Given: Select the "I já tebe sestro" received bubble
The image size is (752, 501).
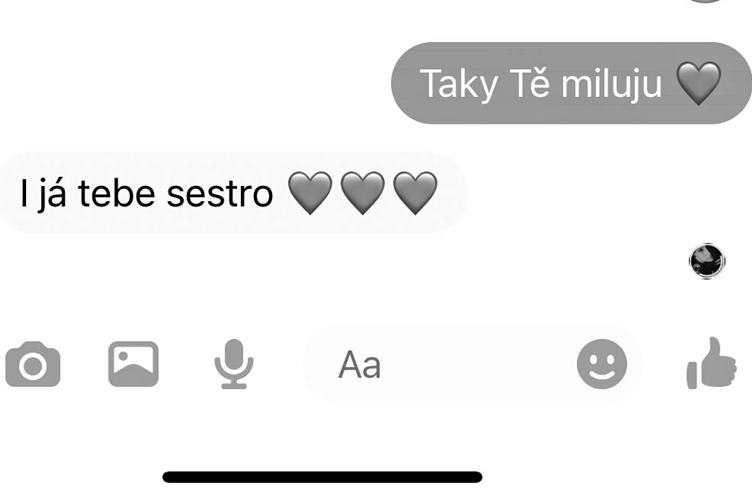Looking at the screenshot, I should (234, 193).
